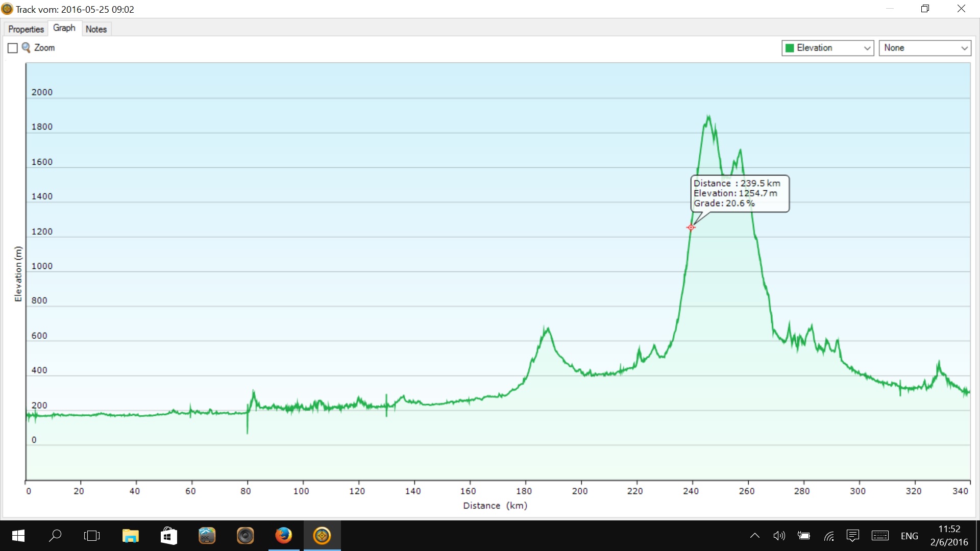Viewport: 980px width, 551px height.
Task: Select the Graph tab
Action: pos(64,28)
